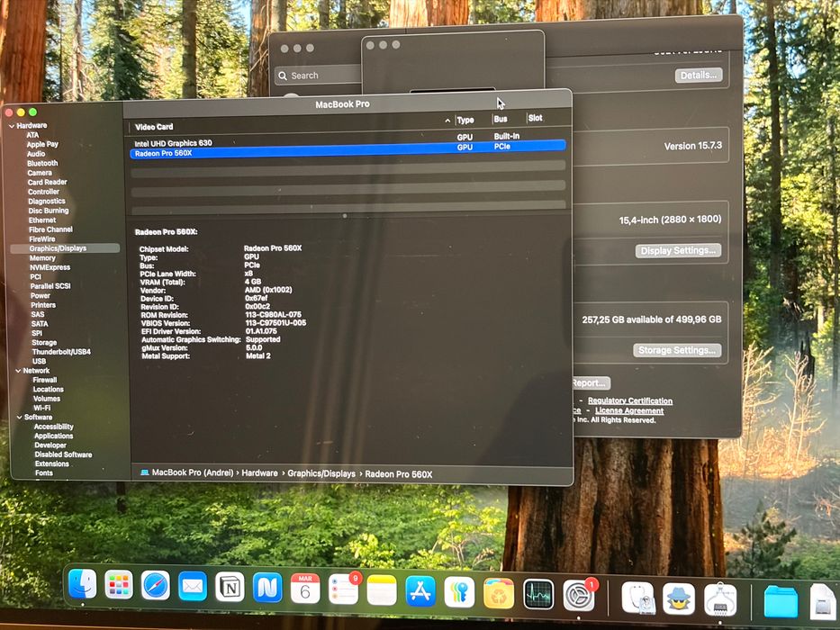The width and height of the screenshot is (840, 630).
Task: Open the blue folder in the Dock
Action: (781, 601)
